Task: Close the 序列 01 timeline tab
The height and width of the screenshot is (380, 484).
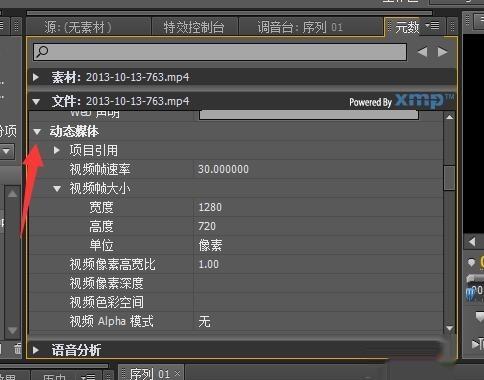Action: [x=177, y=373]
